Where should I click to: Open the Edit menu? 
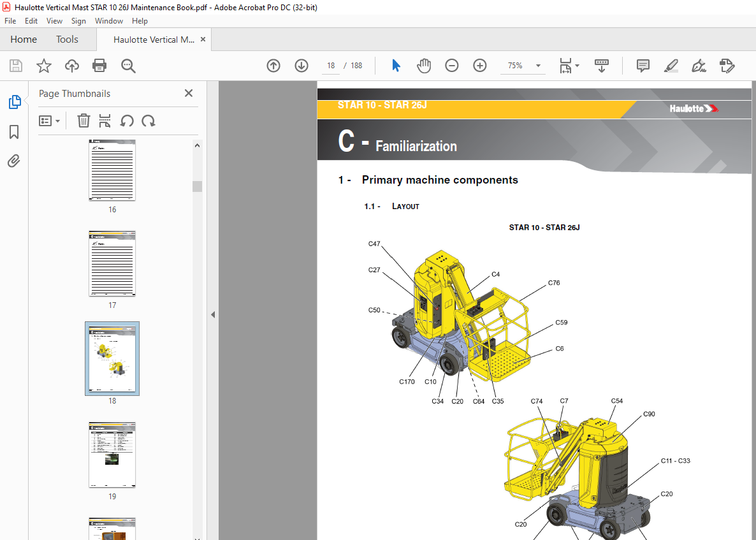click(31, 21)
